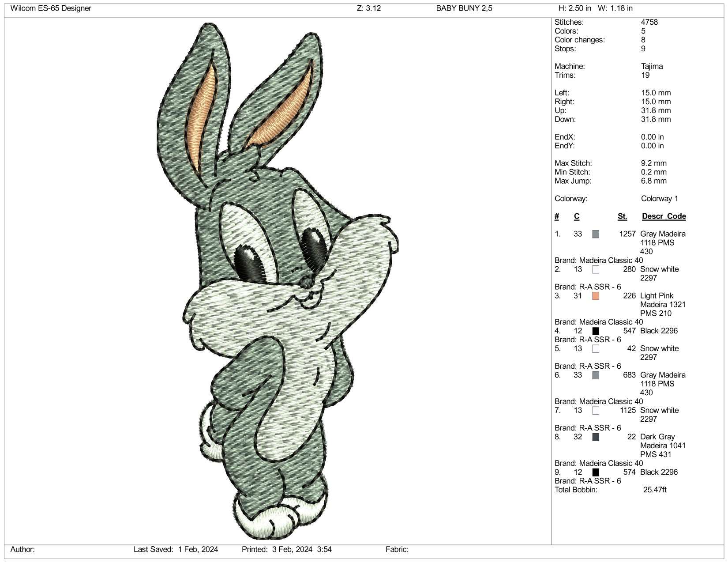Click the 'Last Saved:' label in the footer

(153, 550)
